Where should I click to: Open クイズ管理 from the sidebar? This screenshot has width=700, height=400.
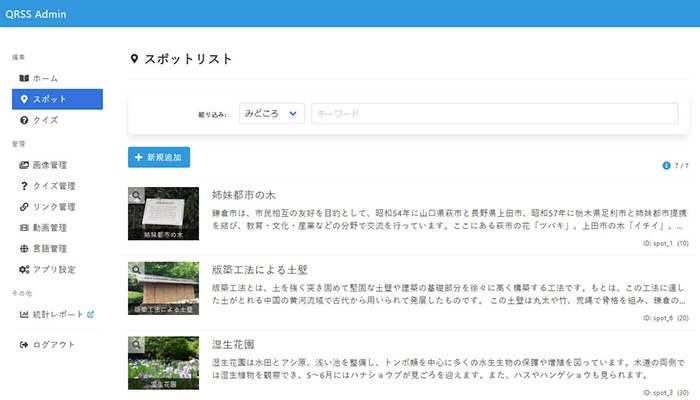(x=54, y=186)
